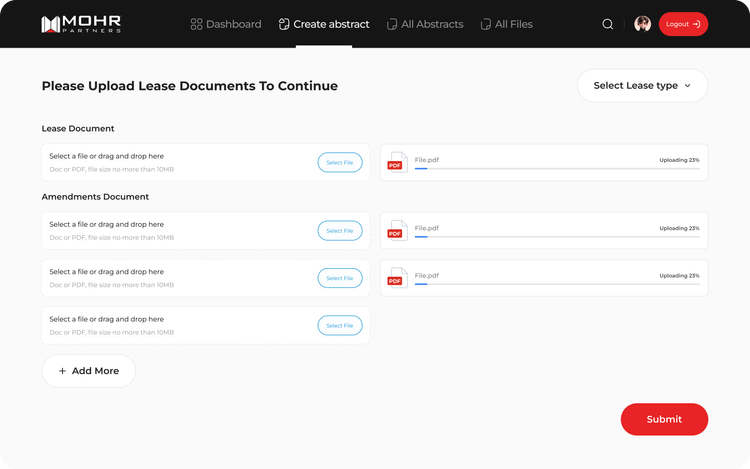
Task: Click the Mohr Partners logo
Action: click(x=82, y=24)
